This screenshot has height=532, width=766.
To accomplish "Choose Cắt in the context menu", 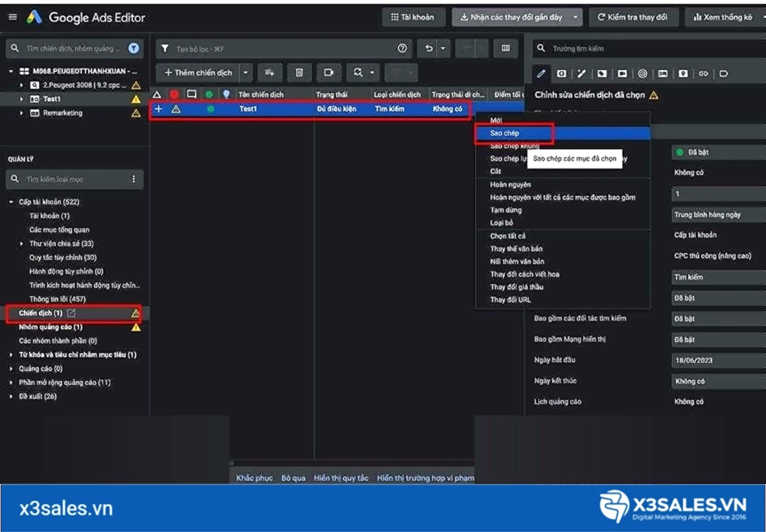I will pos(563,171).
